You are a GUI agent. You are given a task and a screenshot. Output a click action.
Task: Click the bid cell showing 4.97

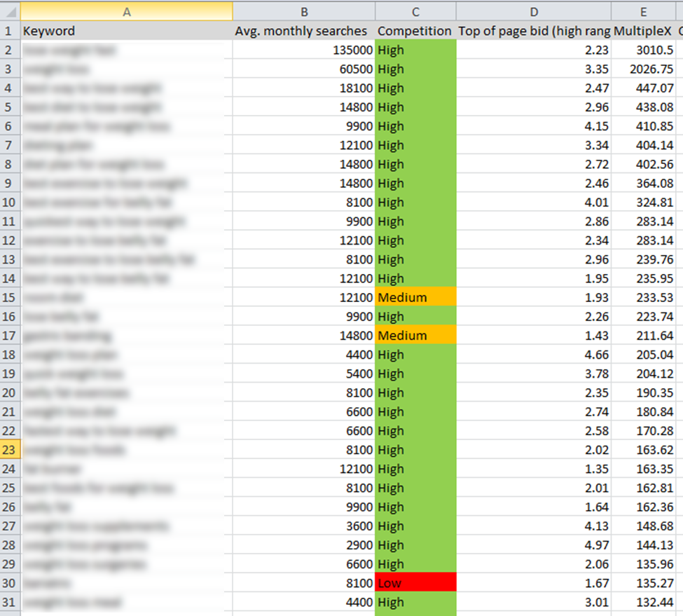click(533, 545)
